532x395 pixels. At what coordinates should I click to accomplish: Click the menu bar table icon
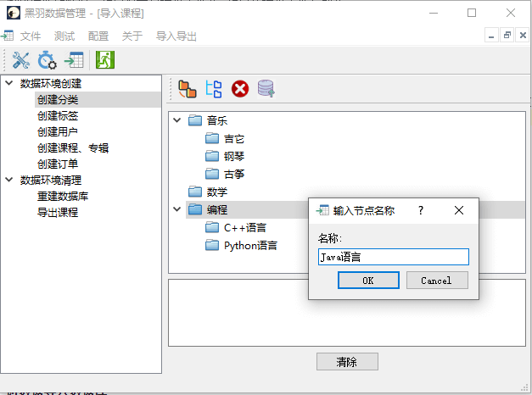[x=7, y=36]
